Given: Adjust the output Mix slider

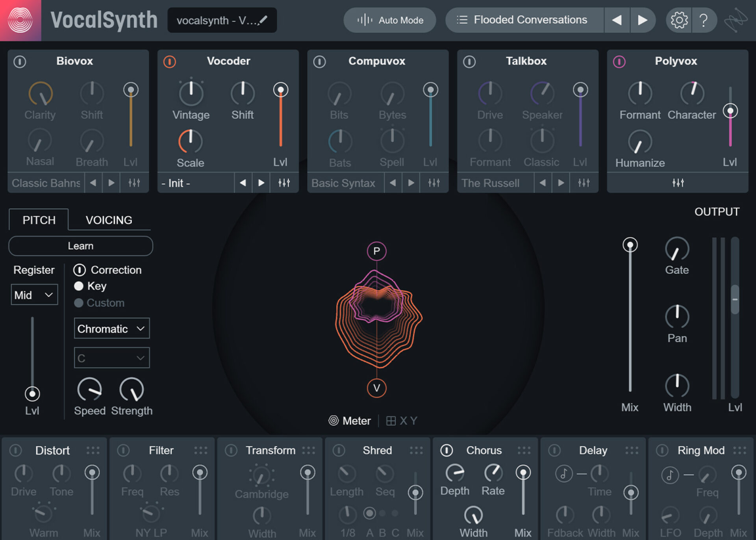Looking at the screenshot, I should 630,245.
